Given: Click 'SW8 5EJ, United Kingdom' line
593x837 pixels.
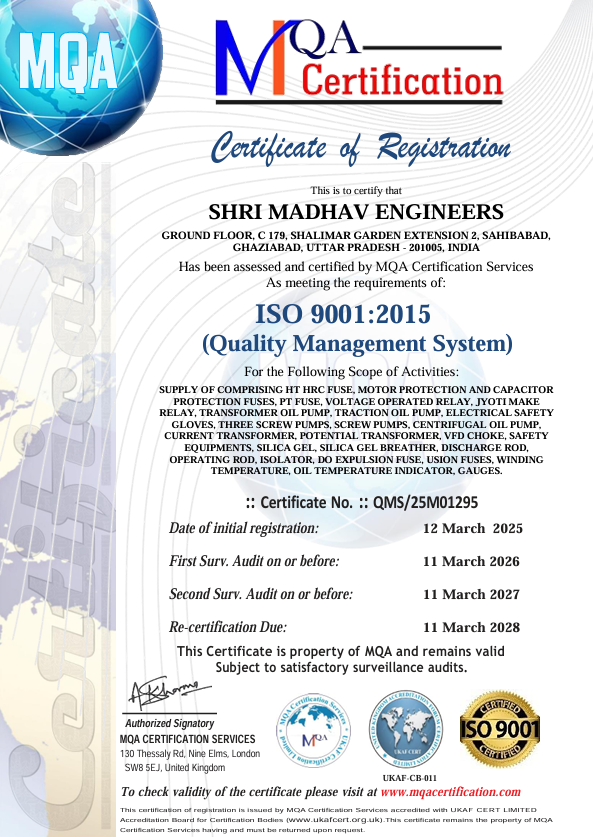Looking at the screenshot, I should click(175, 768).
